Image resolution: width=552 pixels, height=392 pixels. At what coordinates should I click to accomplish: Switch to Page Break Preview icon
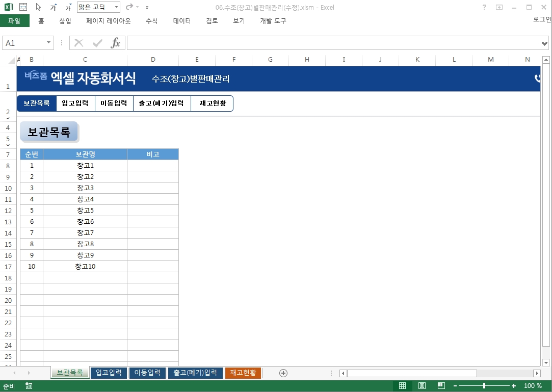pyautogui.click(x=441, y=386)
